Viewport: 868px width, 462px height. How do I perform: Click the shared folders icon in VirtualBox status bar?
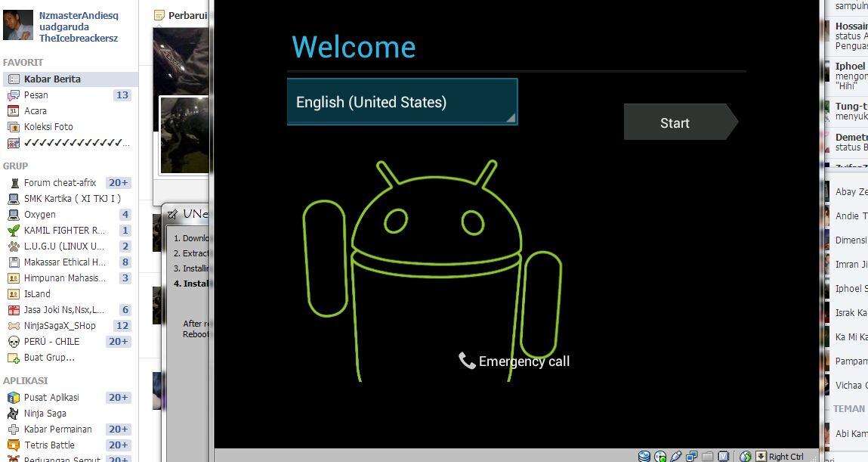point(707,457)
